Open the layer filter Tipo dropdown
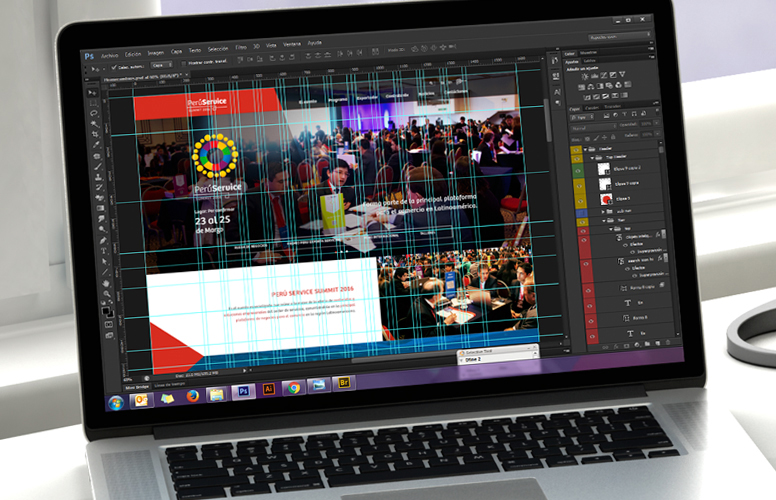 [x=582, y=117]
